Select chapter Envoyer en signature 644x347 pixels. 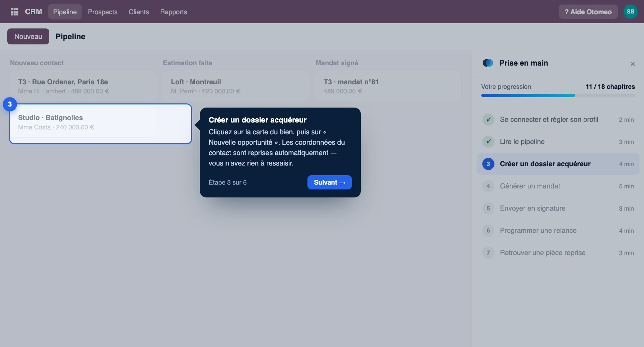[x=558, y=209]
